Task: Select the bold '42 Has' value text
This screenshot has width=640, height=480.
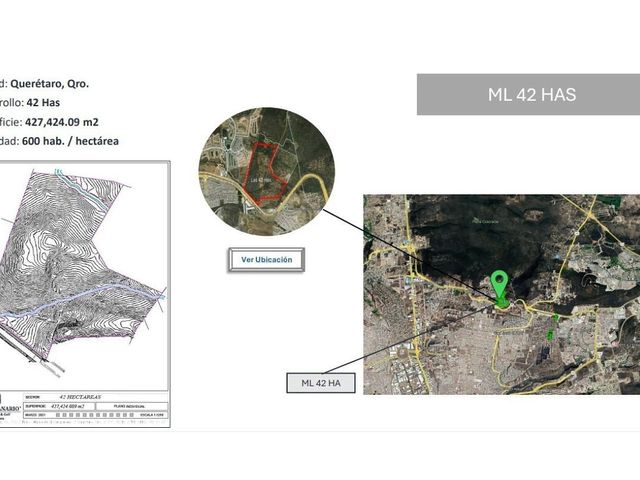Action: click(43, 102)
